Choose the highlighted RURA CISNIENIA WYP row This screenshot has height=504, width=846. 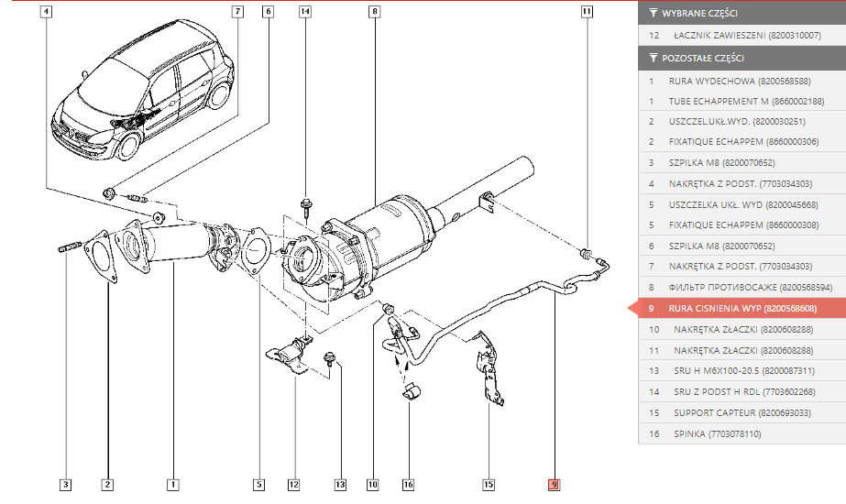pos(742,308)
